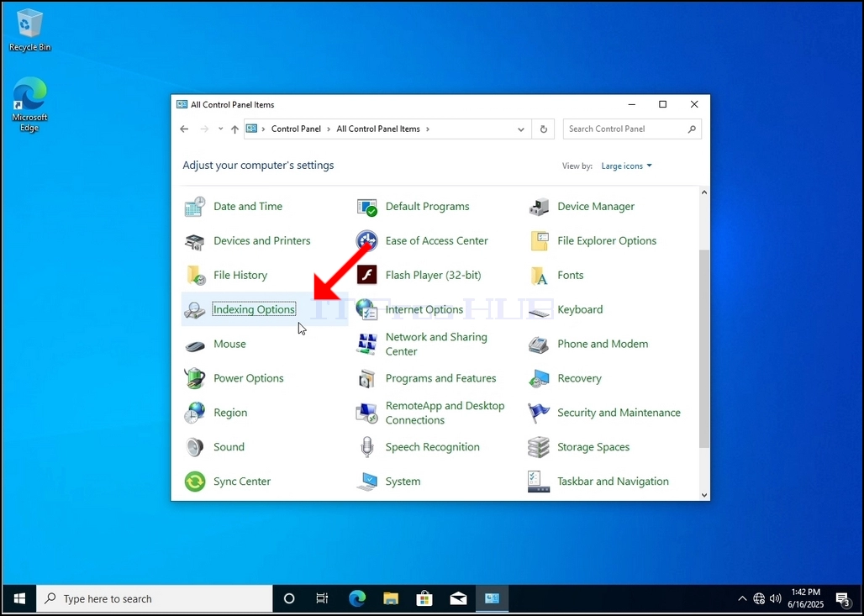The height and width of the screenshot is (616, 864).
Task: Open the Speech Recognition microphone icon
Action: coord(367,447)
